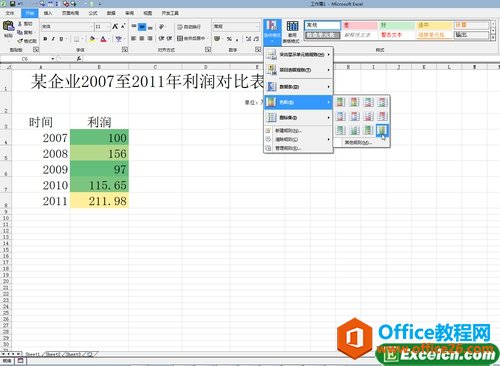The width and height of the screenshot is (500, 366).
Task: Select Blue-White-Red color scale preset
Action: pyautogui.click(x=340, y=116)
